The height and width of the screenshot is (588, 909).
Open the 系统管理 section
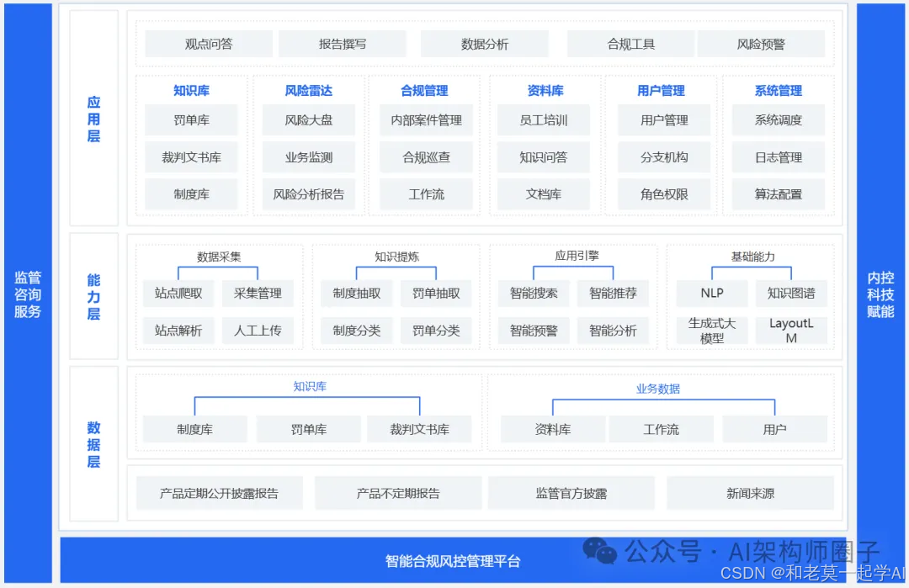[778, 91]
